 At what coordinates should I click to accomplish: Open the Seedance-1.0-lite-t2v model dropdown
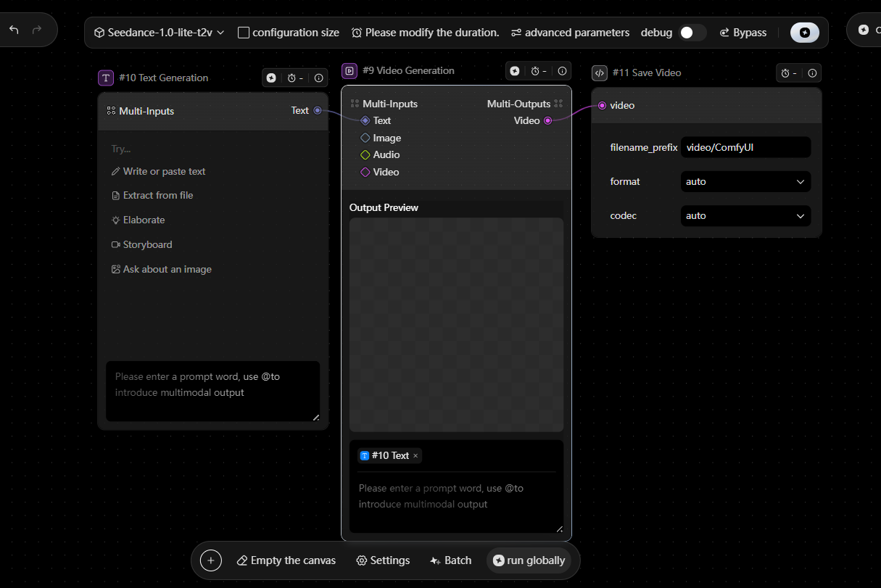click(160, 33)
